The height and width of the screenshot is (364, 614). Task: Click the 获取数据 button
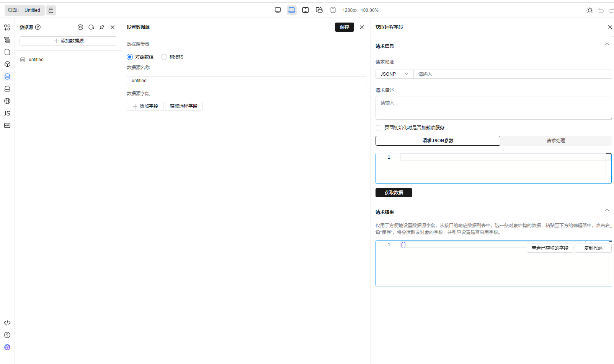(x=394, y=193)
